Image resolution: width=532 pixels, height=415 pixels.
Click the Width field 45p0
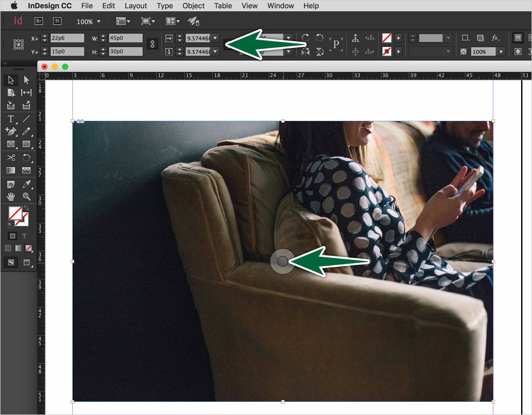coord(126,38)
